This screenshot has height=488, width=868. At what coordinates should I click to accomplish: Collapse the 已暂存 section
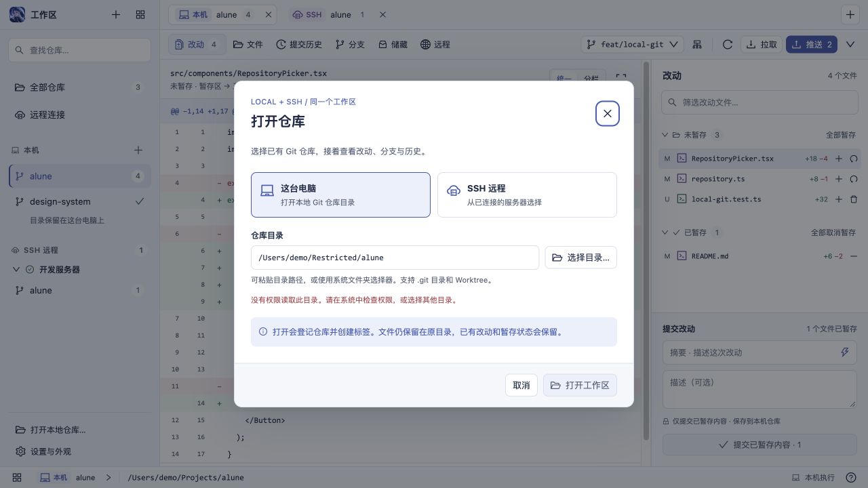point(665,232)
